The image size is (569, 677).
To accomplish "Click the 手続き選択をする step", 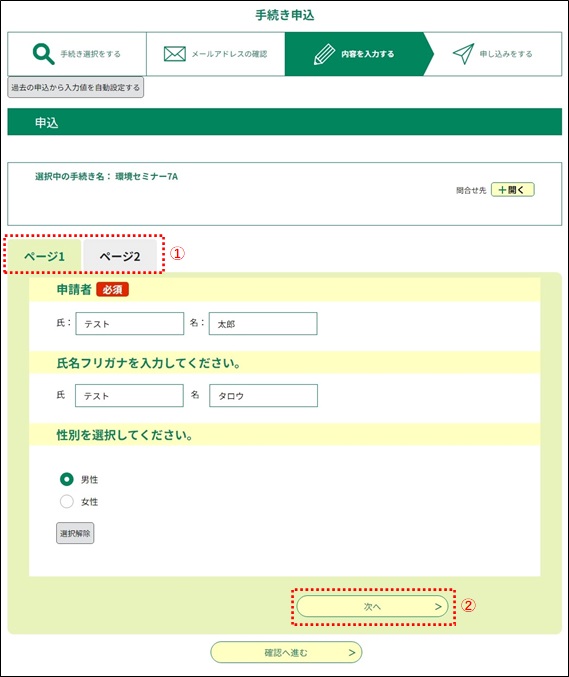I will tap(77, 54).
